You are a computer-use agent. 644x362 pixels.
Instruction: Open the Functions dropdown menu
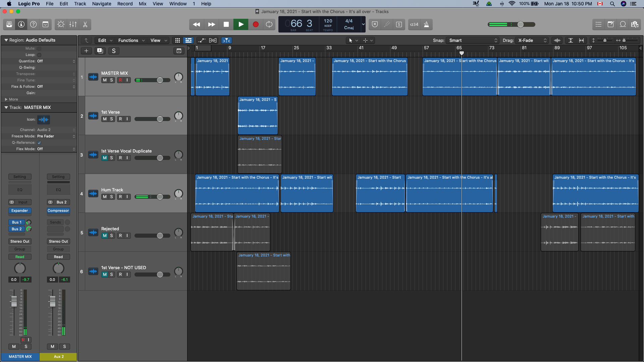[131, 41]
